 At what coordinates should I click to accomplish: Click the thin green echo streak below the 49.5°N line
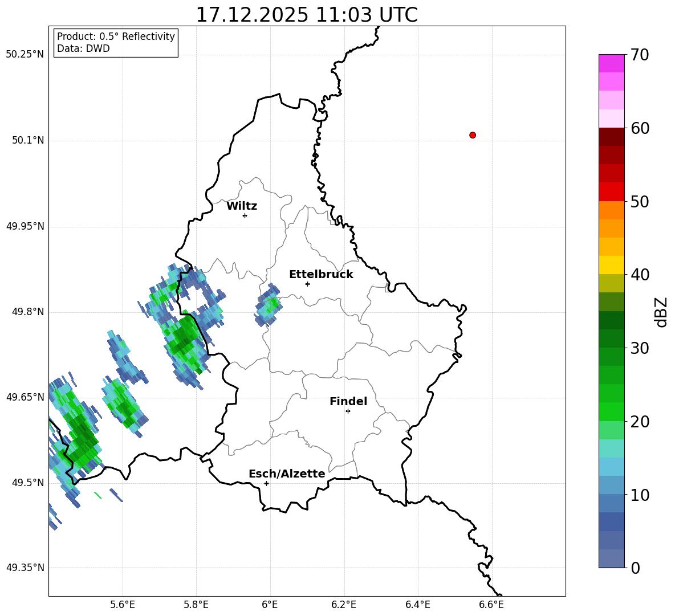click(97, 496)
